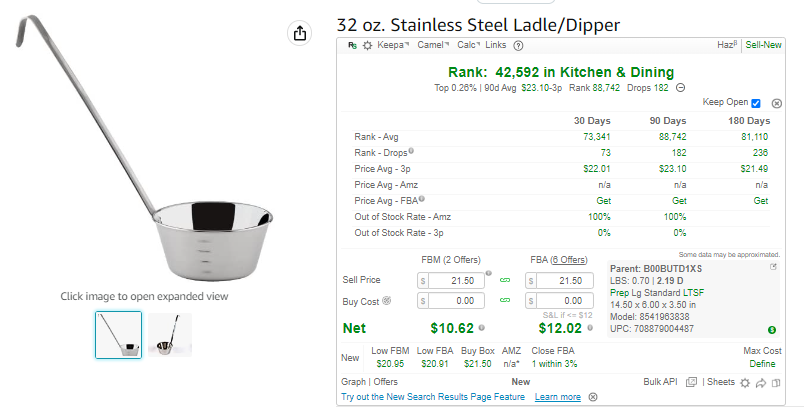The height and width of the screenshot is (407, 804).
Task: Open the Links menu item
Action: (x=495, y=45)
